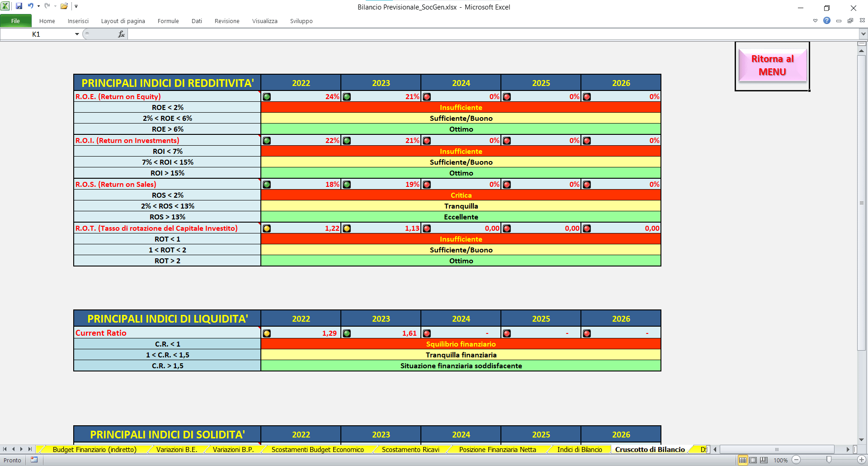
Task: Click the zoom slider handle
Action: [829, 460]
